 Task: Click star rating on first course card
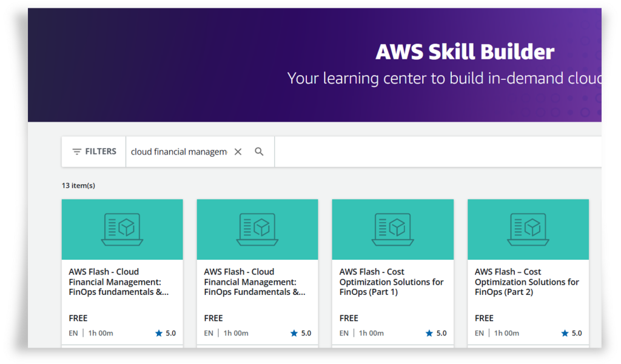tap(165, 333)
